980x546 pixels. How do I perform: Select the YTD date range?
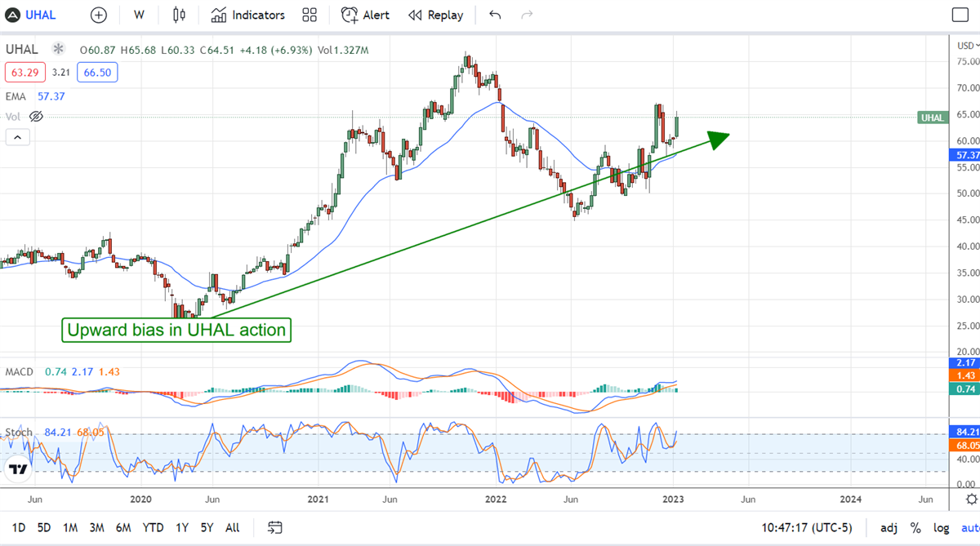[x=153, y=527]
